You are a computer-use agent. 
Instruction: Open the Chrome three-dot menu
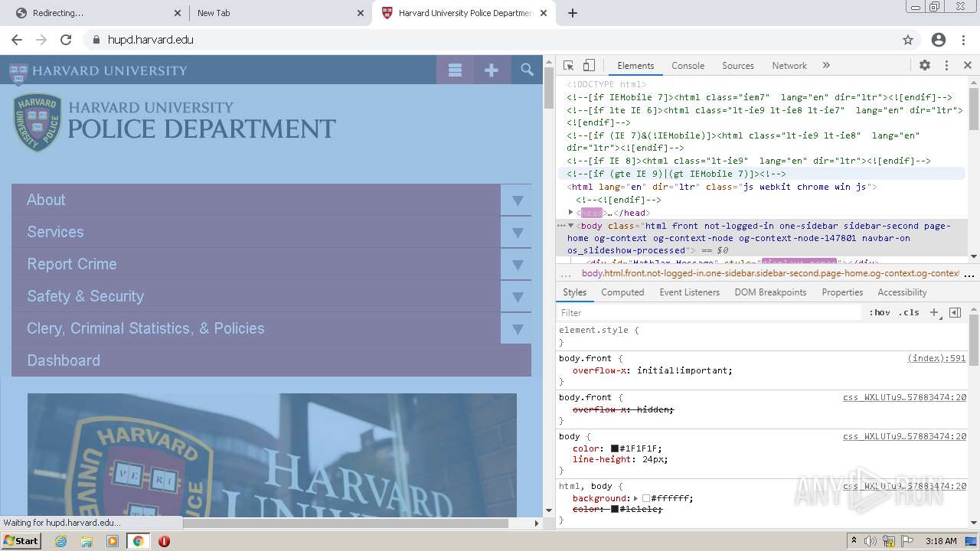[x=964, y=40]
